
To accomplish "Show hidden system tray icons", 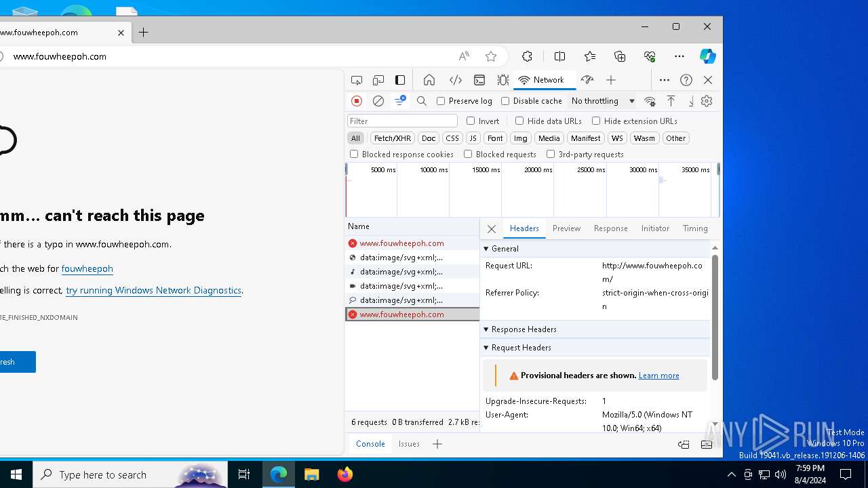I will click(731, 474).
